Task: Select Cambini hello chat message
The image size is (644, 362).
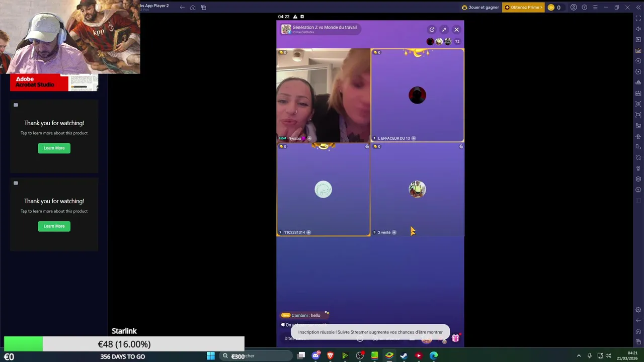Action: (305, 315)
